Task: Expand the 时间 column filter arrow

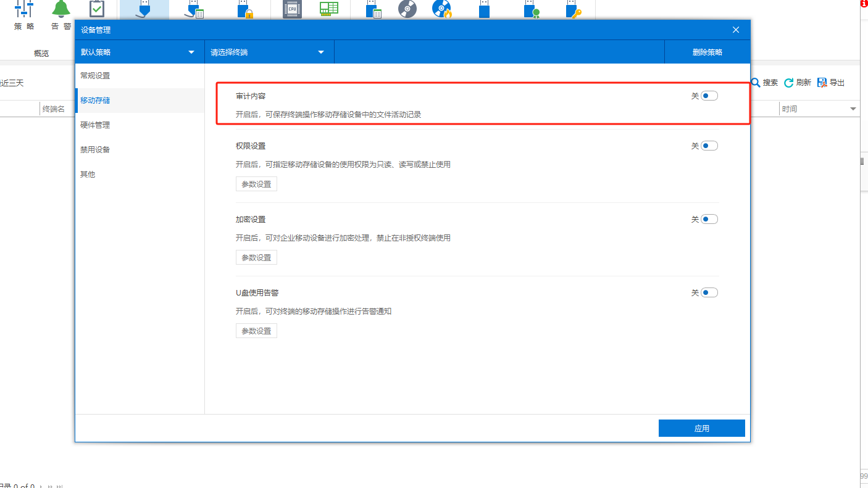Action: 853,109
